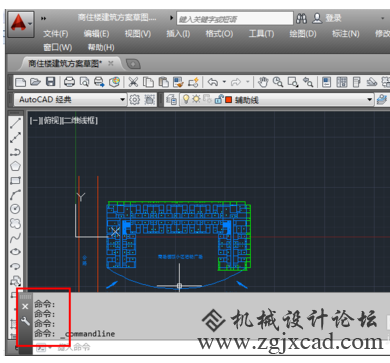Screen dimensions: 390x363
Task: Click the keyword search input field
Action: tap(235, 19)
